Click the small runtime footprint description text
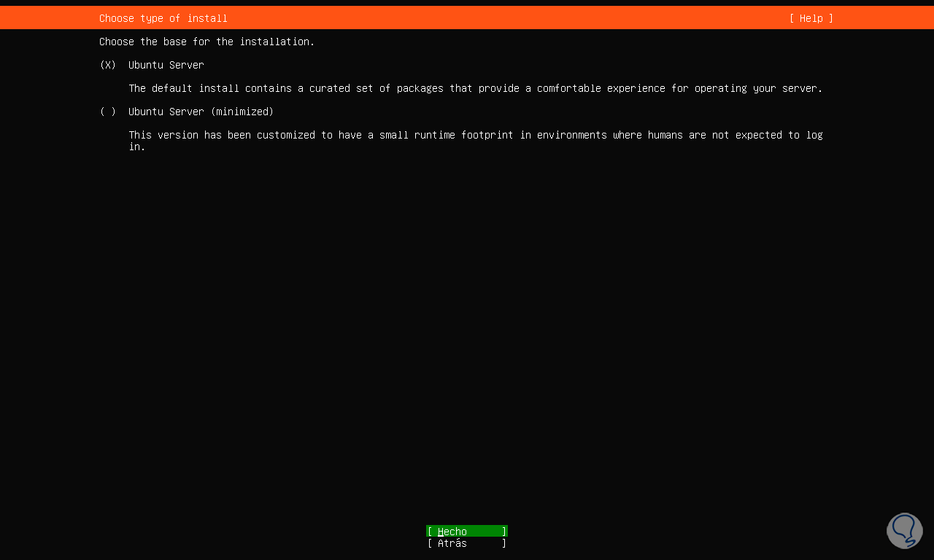Image resolution: width=934 pixels, height=560 pixels. click(x=476, y=141)
